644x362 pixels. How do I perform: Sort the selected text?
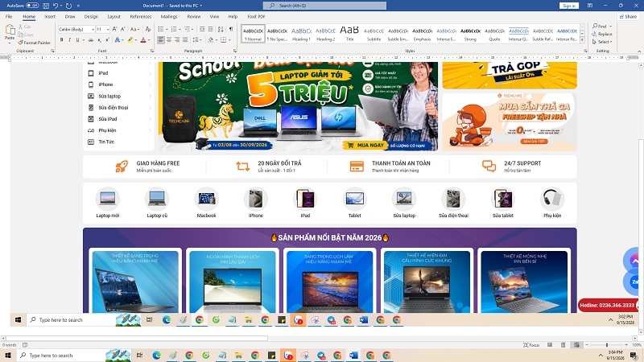coord(221,29)
